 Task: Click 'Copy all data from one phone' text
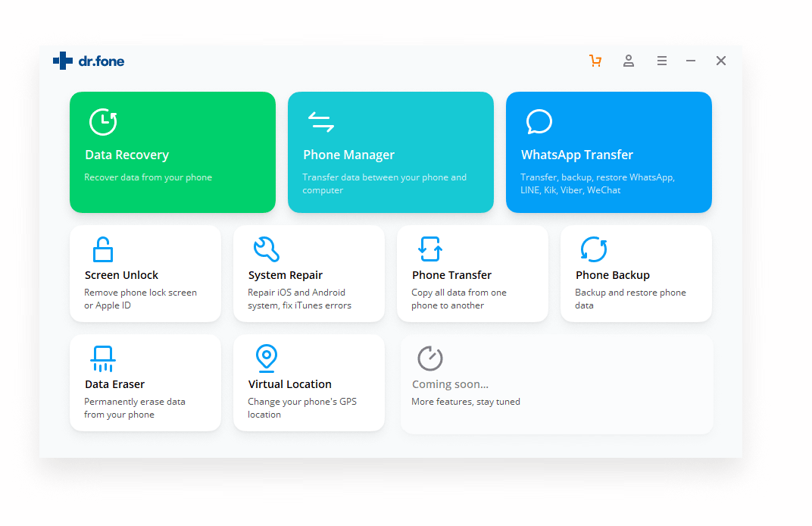[459, 299]
